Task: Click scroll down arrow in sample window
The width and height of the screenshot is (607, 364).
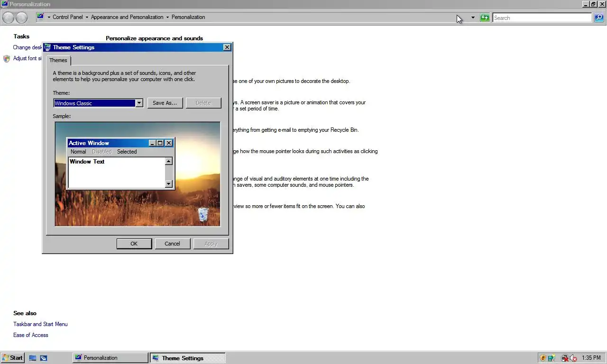Action: pyautogui.click(x=169, y=184)
